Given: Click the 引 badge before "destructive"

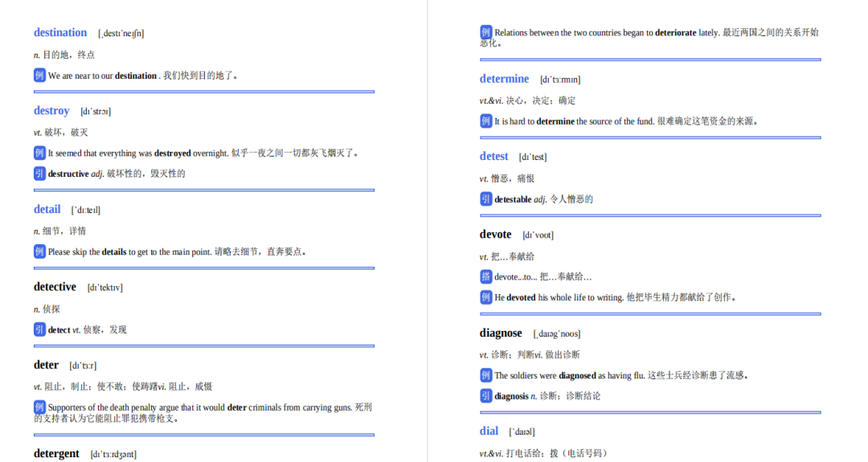Looking at the screenshot, I should click(x=39, y=174).
